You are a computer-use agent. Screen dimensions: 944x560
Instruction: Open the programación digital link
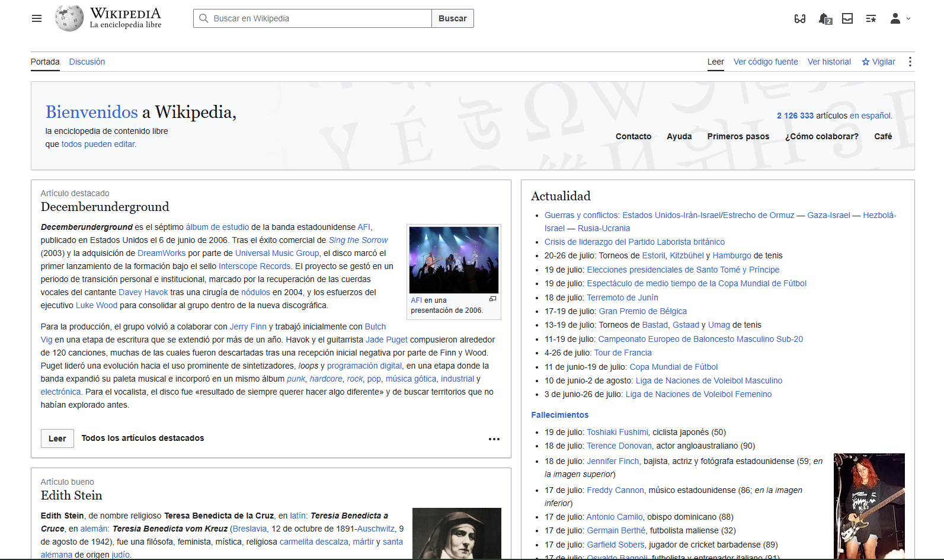click(x=364, y=366)
